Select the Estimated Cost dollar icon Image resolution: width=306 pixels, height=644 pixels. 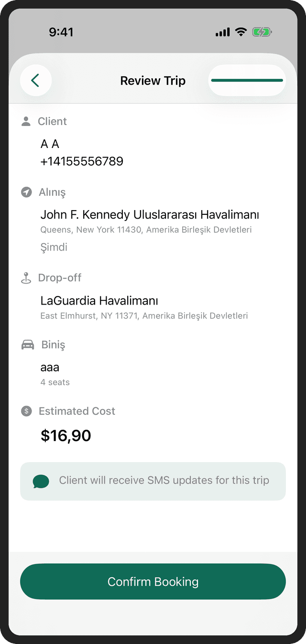[26, 411]
